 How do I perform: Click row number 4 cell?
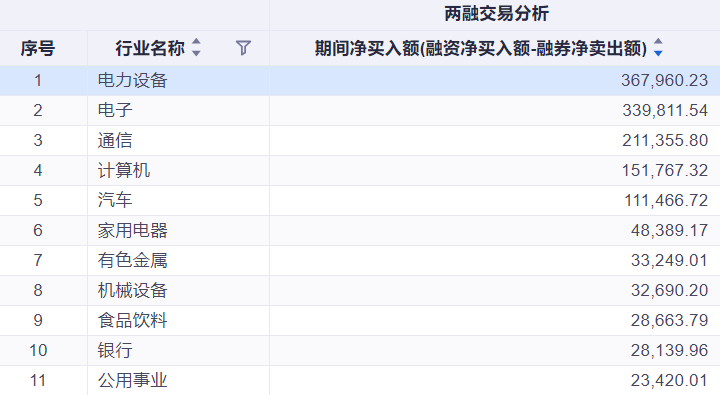43,170
